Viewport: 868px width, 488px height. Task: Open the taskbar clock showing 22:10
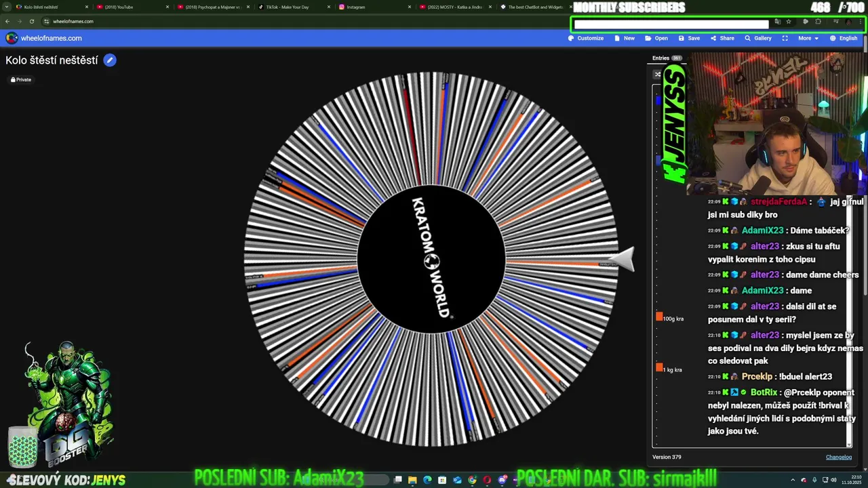coord(852,480)
